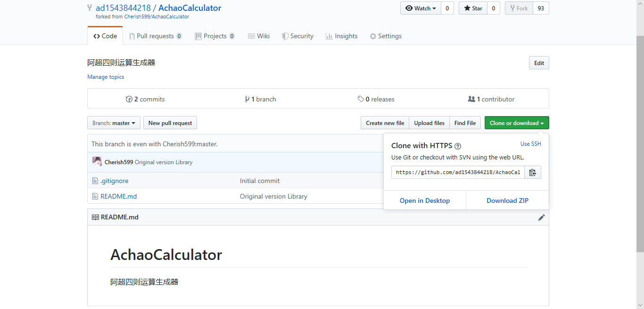Click the fork icon before repository owner name
Viewport: 644px width, 309px height.
coord(90,8)
